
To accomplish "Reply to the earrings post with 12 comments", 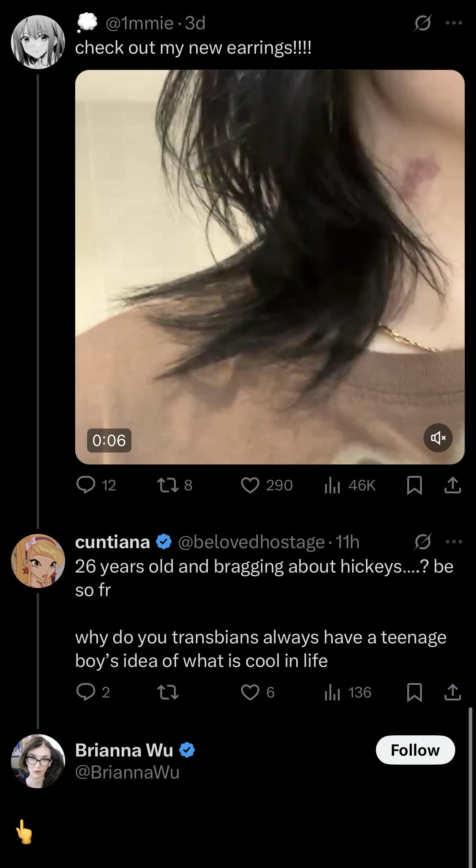I will 96,485.
